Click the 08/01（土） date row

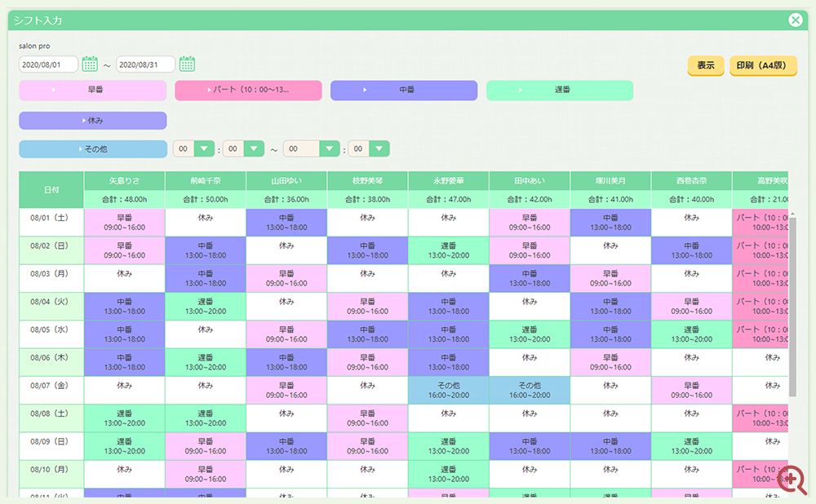[51, 223]
